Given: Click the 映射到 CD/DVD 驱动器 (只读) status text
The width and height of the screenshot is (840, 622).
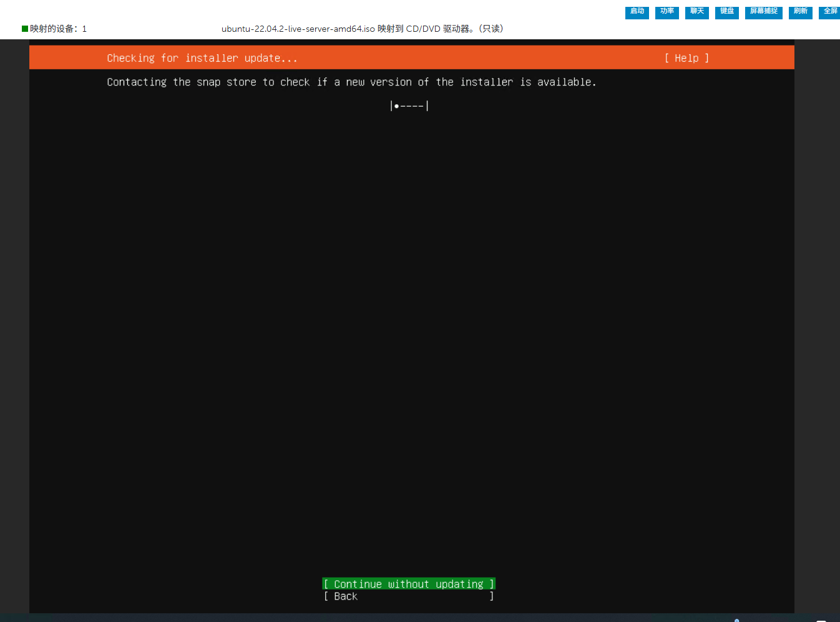Looking at the screenshot, I should pos(441,29).
